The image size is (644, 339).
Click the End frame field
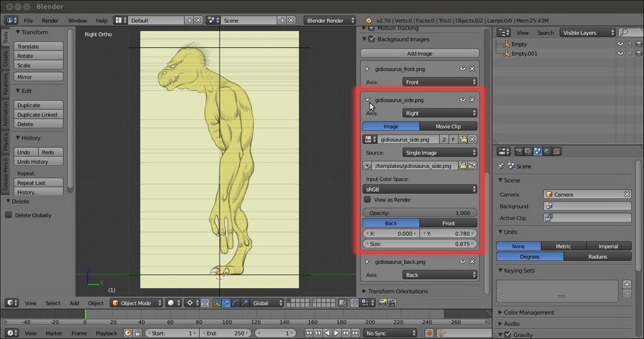click(x=226, y=333)
